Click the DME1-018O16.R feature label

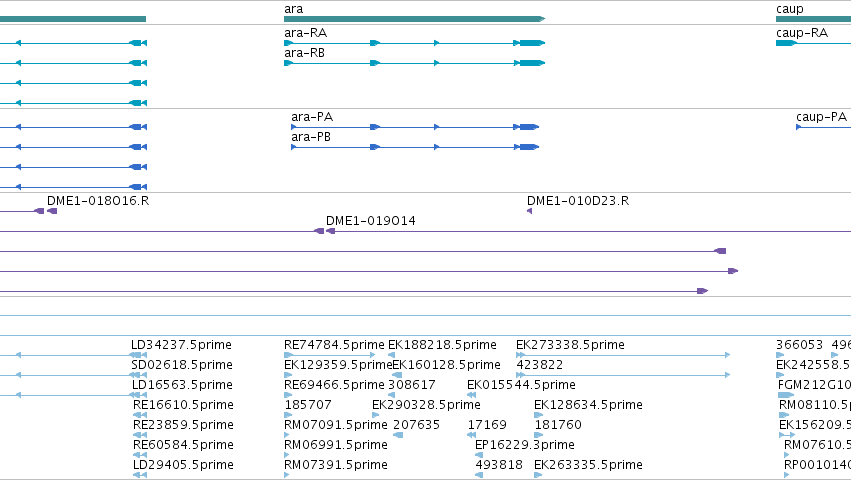(x=98, y=201)
